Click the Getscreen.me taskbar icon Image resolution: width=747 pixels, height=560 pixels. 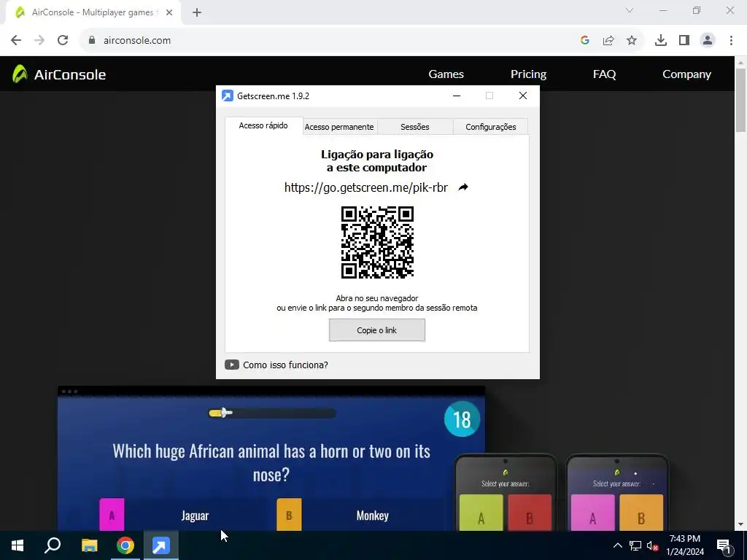point(161,545)
